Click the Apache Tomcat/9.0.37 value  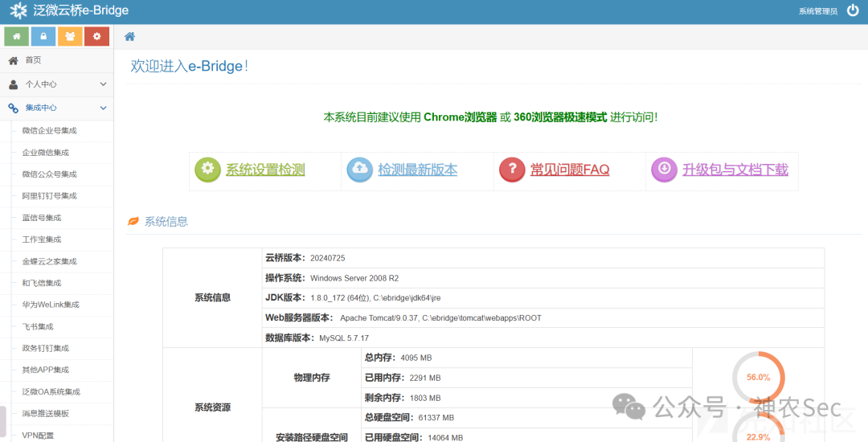(x=440, y=318)
